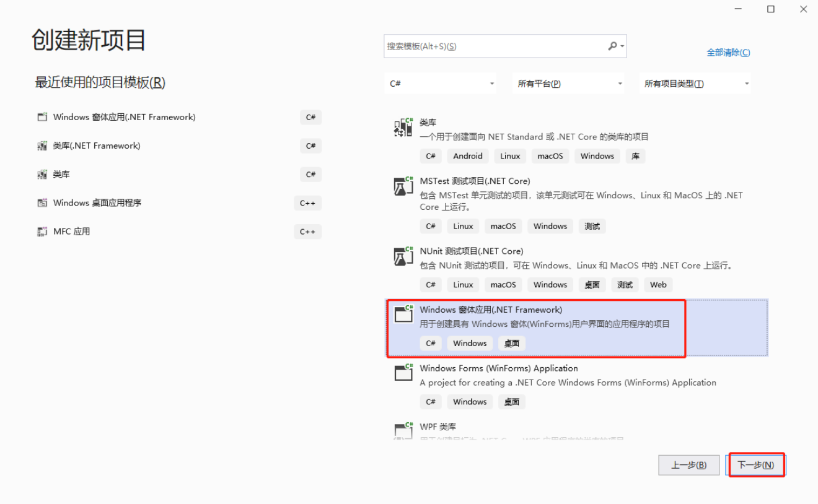The width and height of the screenshot is (818, 504).
Task: Click the 最近使用的项目模板 heading
Action: 100,82
